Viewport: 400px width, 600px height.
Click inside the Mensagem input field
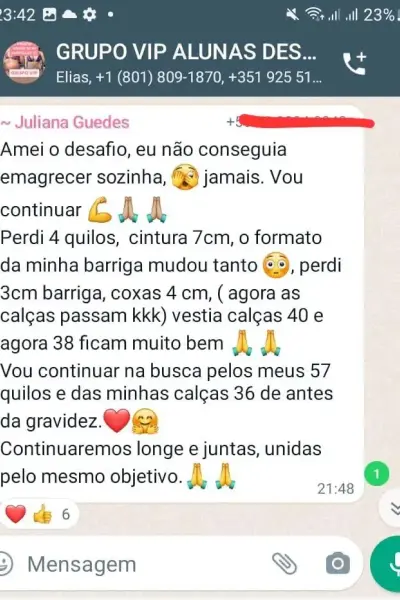click(x=145, y=564)
